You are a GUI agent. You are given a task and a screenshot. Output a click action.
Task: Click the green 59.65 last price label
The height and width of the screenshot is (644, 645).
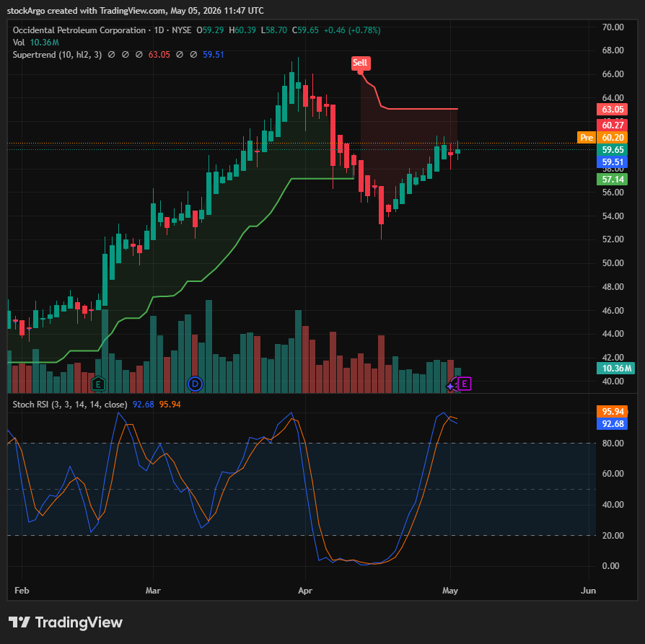(612, 150)
